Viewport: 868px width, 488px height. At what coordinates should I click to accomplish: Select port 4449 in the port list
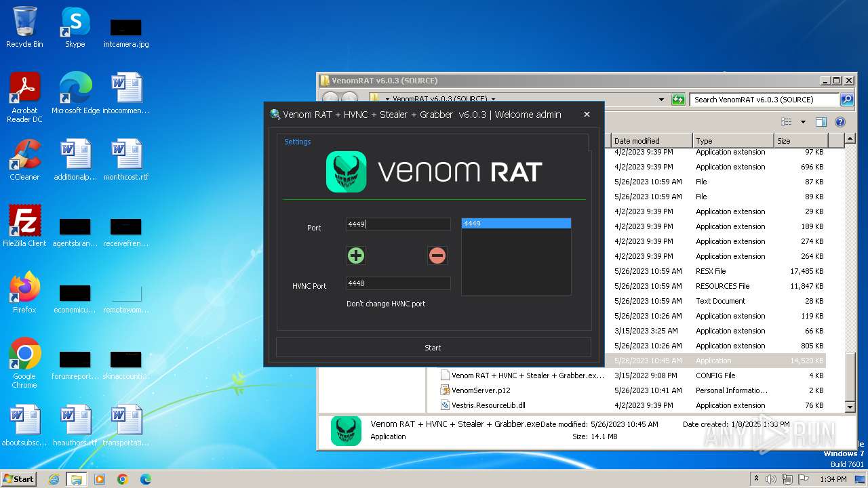pos(516,223)
